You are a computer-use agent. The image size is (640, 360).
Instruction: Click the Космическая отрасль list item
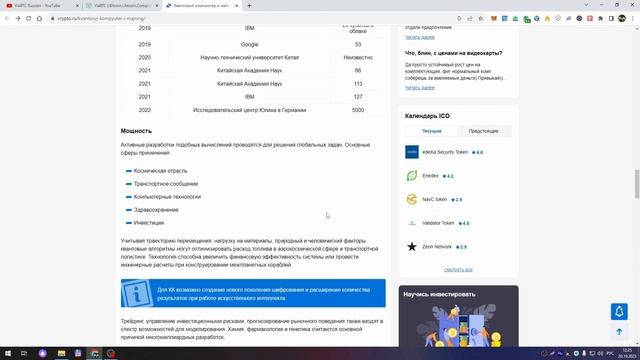pos(160,171)
